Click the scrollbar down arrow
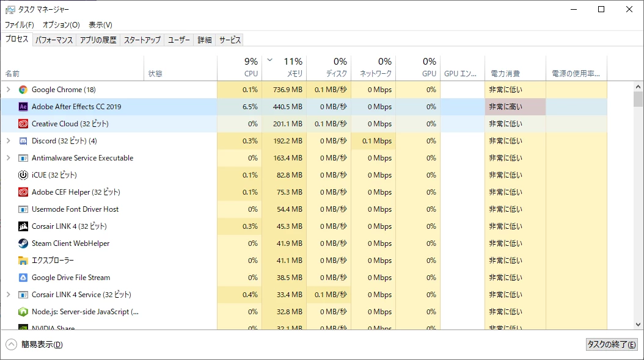 pyautogui.click(x=638, y=325)
